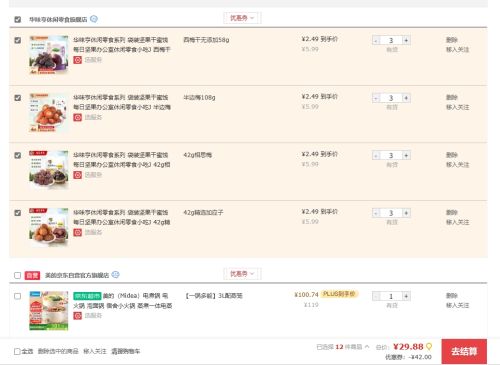The width and height of the screenshot is (500, 365).
Task: Click red service icon in 42g相思梅 row
Action: pos(78,175)
